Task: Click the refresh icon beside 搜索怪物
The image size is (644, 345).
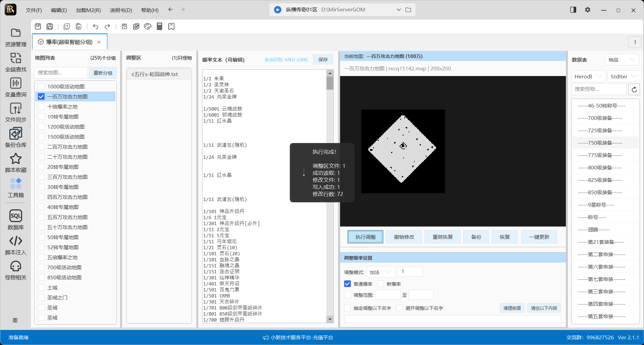Action: [634, 89]
